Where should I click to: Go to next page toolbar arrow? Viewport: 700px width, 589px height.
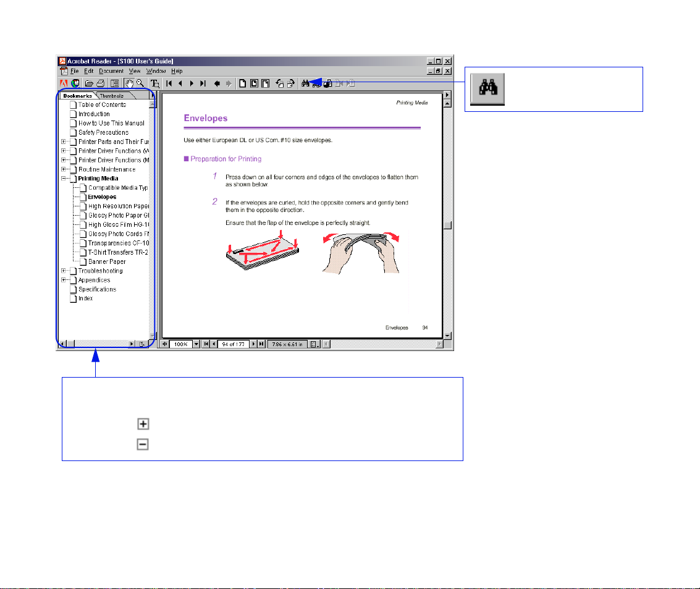point(192,83)
